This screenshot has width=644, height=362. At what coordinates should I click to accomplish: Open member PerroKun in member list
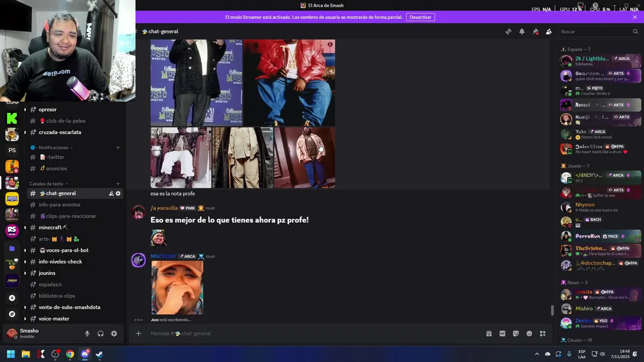click(600, 236)
